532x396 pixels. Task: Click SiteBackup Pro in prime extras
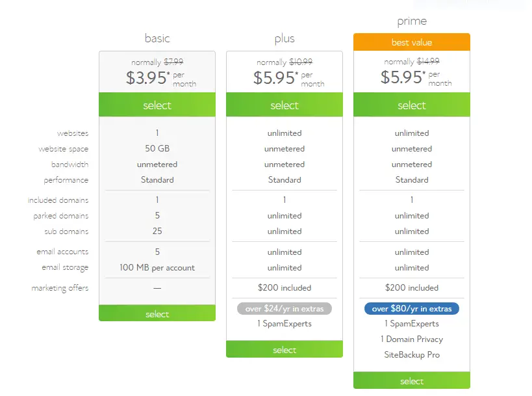[412, 354]
